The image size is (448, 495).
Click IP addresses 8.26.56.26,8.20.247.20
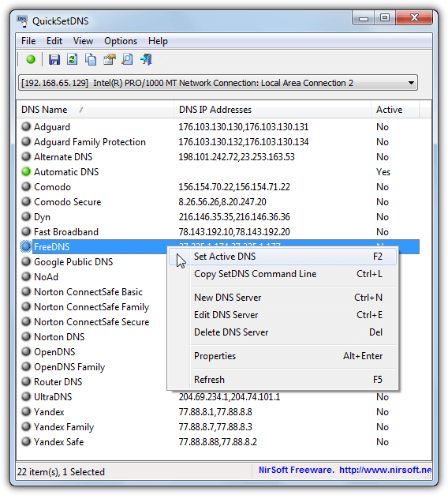pyautogui.click(x=222, y=202)
